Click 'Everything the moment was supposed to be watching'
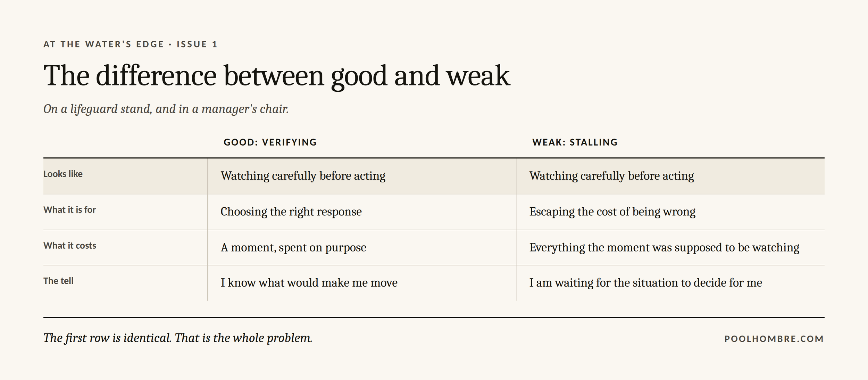Viewport: 868px width, 380px height. 664,248
